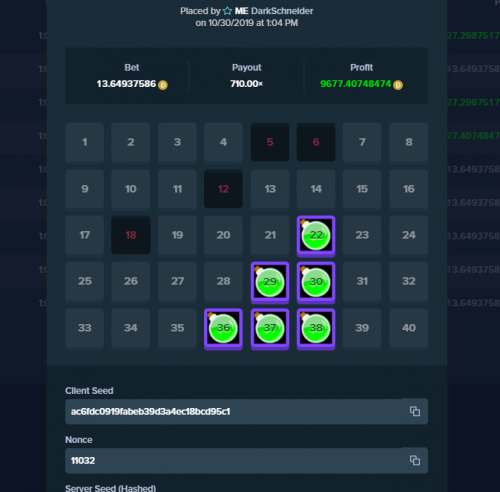Click keno number tile 25
Image resolution: width=500 pixels, height=492 pixels.
[85, 281]
